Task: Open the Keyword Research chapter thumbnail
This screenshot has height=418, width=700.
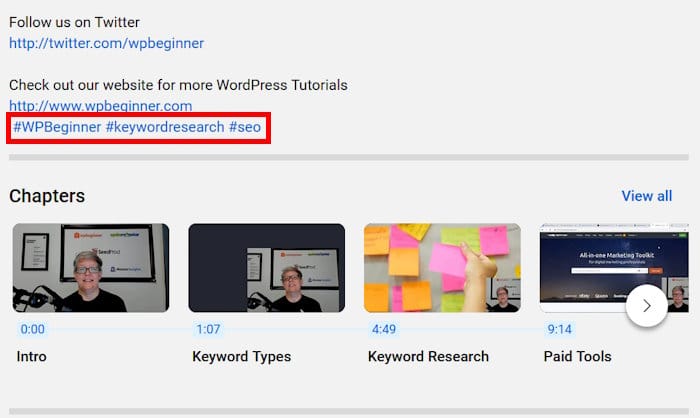Action: (x=442, y=268)
